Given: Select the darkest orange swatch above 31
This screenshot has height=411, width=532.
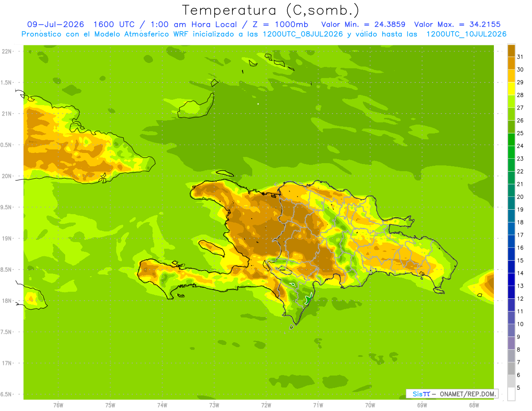Looking at the screenshot, I should coord(511,51).
